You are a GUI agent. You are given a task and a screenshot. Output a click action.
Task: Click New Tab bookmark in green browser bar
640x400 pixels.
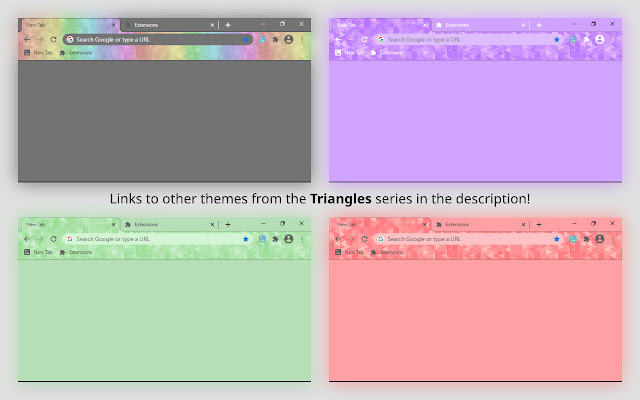(38, 252)
